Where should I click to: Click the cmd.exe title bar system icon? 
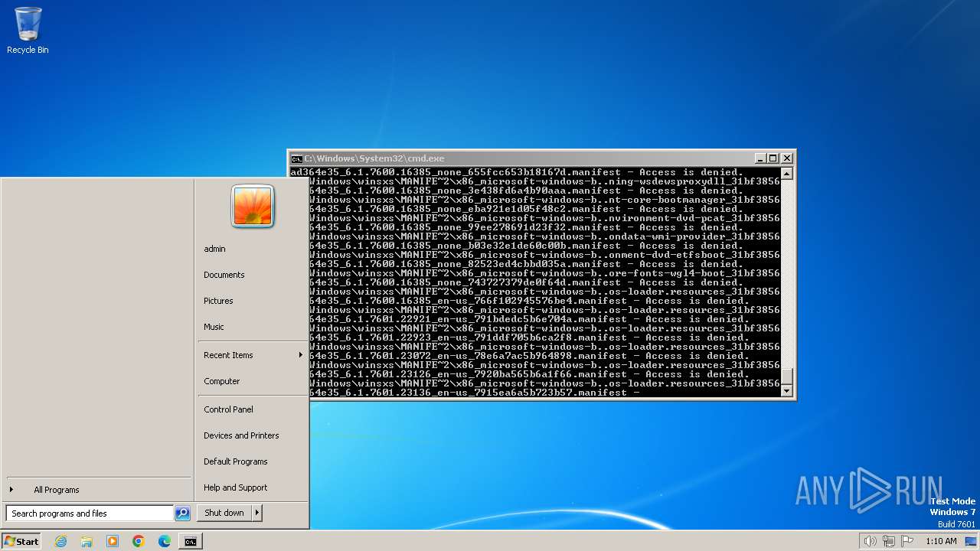click(x=296, y=158)
